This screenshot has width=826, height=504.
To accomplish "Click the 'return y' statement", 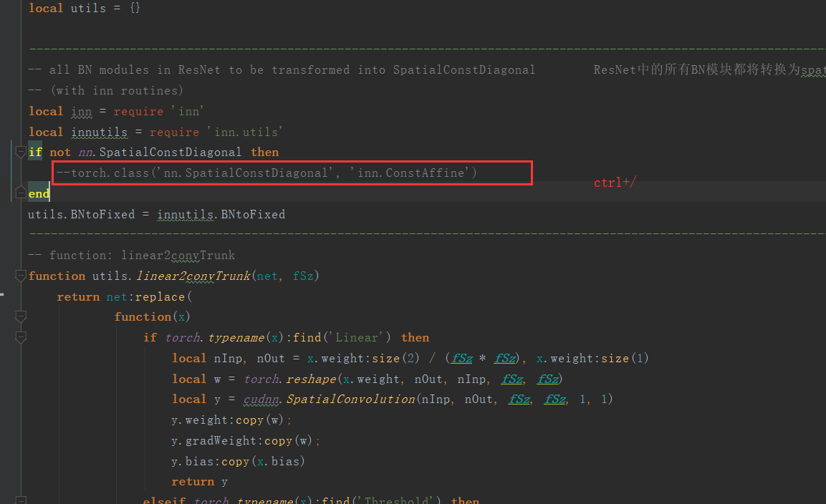I will [200, 482].
